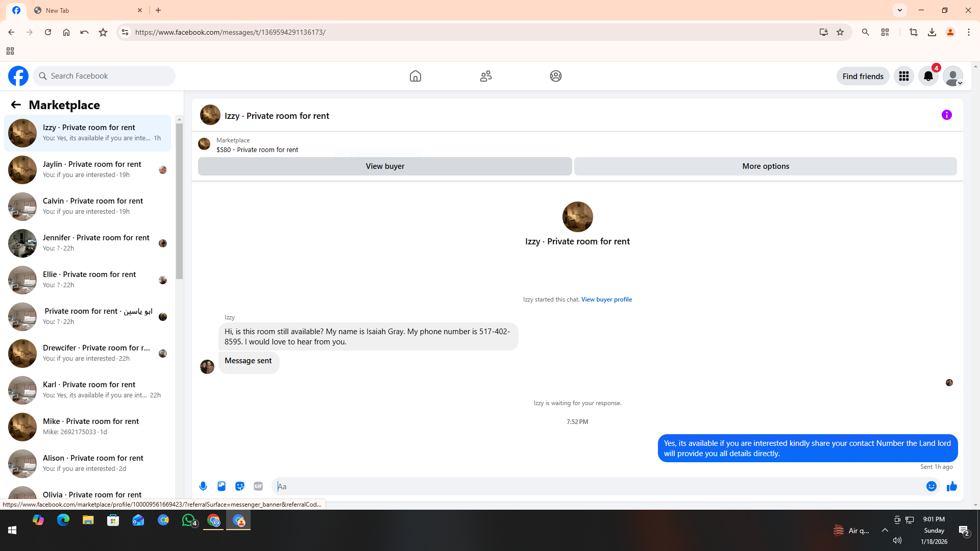Send a thumbs-up like
The height and width of the screenshot is (551, 980).
951,486
